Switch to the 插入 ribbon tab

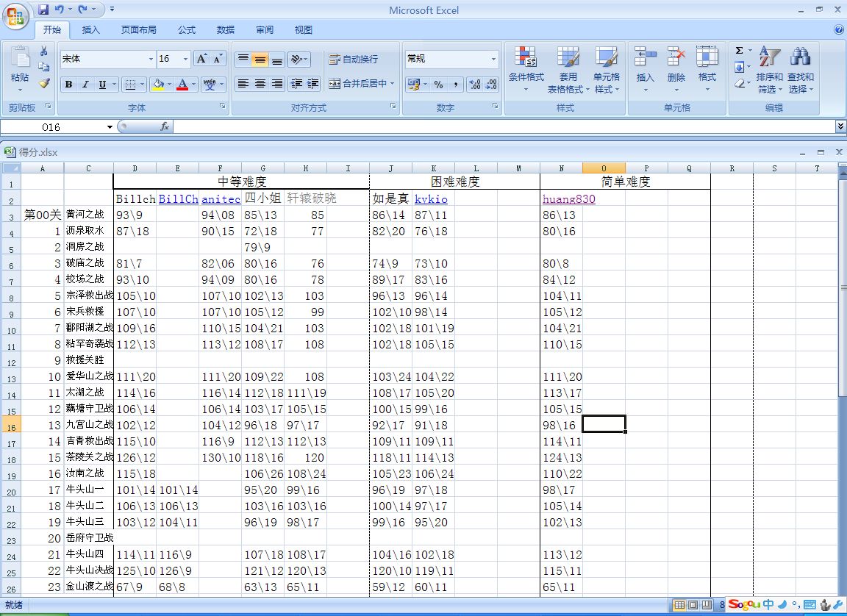(x=91, y=30)
